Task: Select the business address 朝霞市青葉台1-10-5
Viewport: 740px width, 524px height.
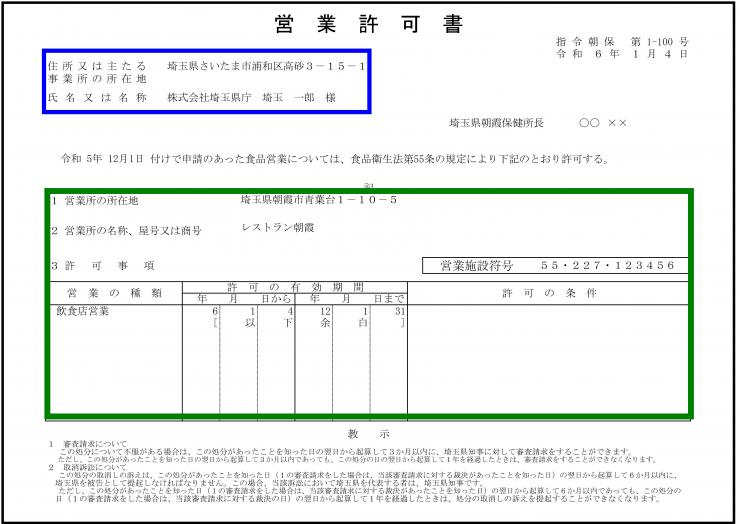Action: [319, 200]
